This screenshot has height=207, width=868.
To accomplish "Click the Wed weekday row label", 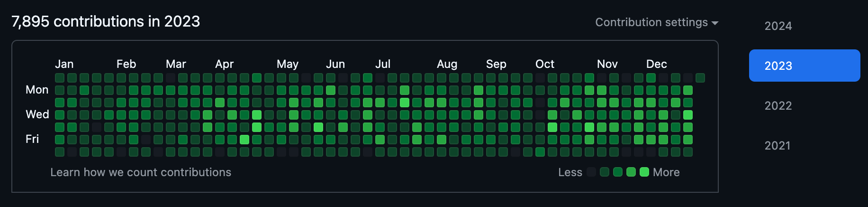I will pos(37,114).
